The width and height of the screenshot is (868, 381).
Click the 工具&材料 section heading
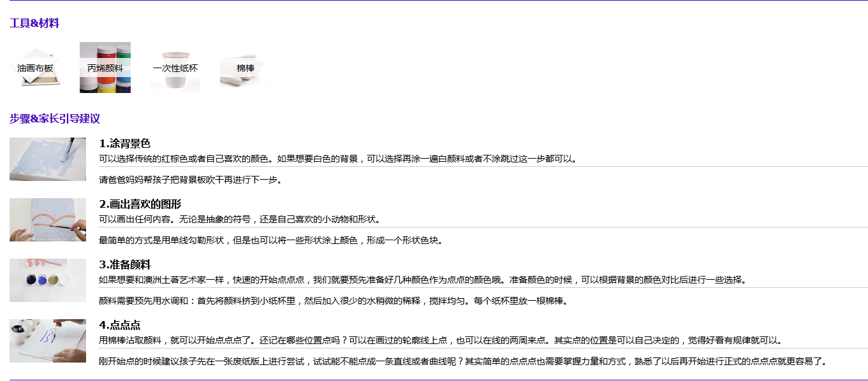[34, 24]
